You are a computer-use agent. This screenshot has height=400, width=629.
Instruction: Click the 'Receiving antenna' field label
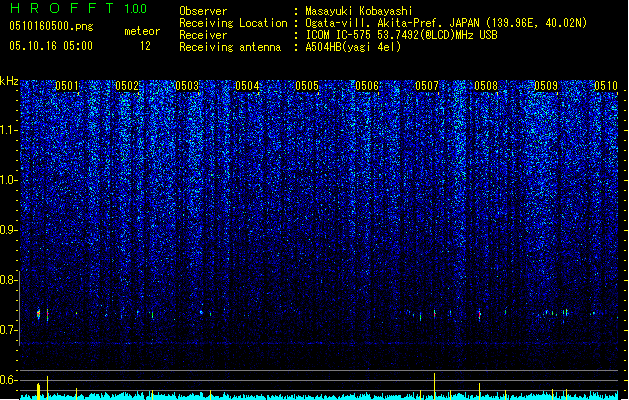pos(230,47)
